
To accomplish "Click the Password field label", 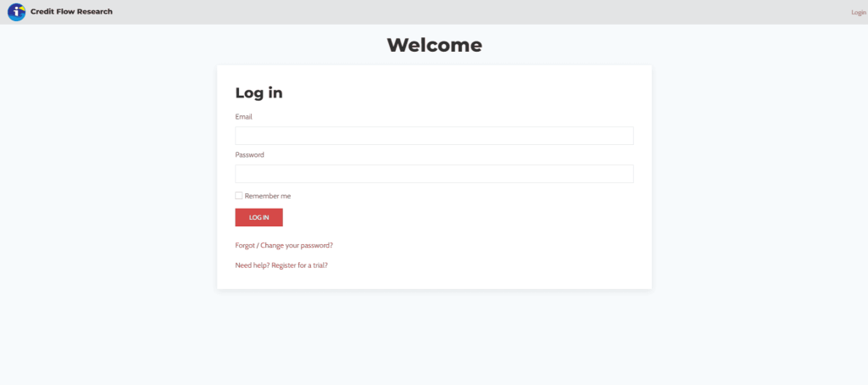I will pos(249,155).
